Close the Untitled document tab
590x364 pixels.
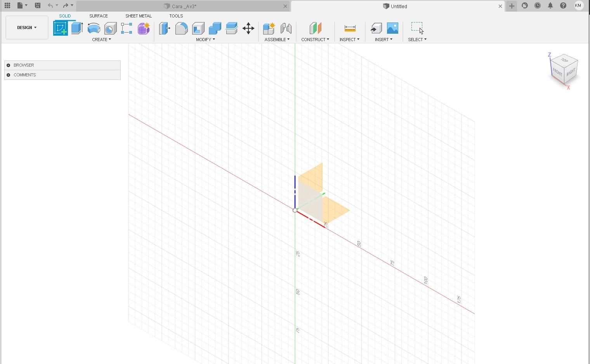point(500,6)
